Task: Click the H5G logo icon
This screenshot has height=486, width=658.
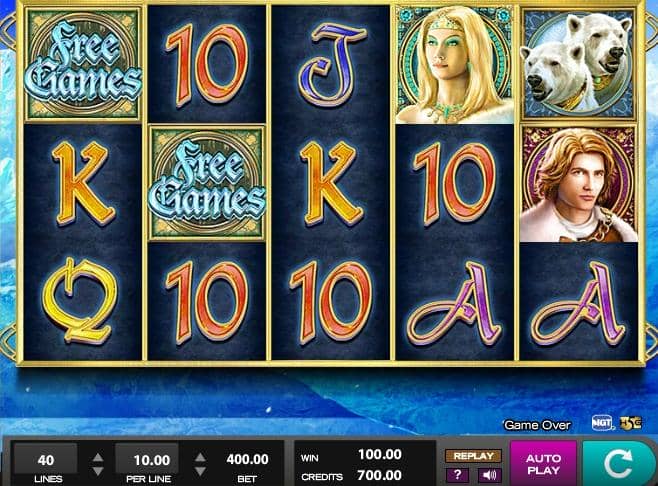Action: 631,422
